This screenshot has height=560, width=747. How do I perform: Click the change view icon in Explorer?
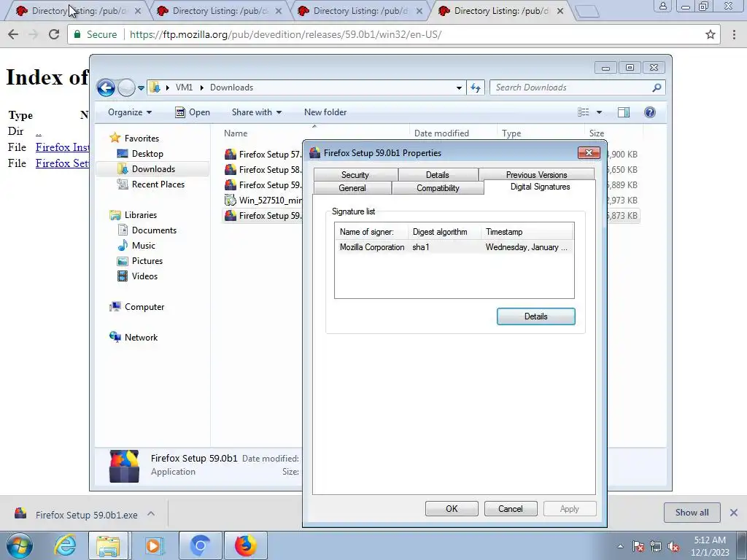coord(583,112)
